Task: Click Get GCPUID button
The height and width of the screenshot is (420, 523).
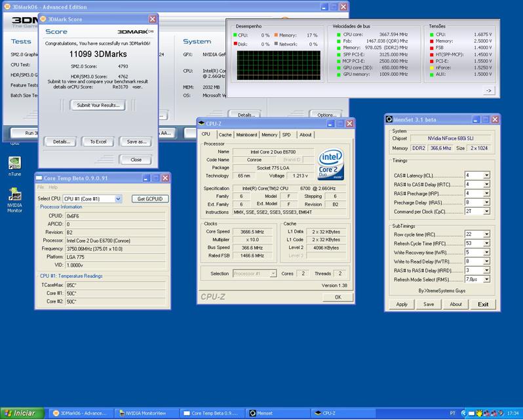Action: 150,199
